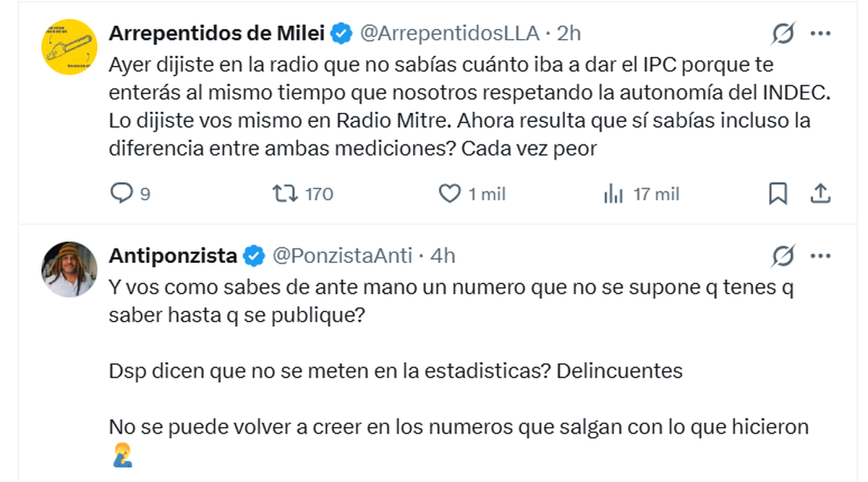Share the Arrepentidos de Milei post

[x=820, y=194]
